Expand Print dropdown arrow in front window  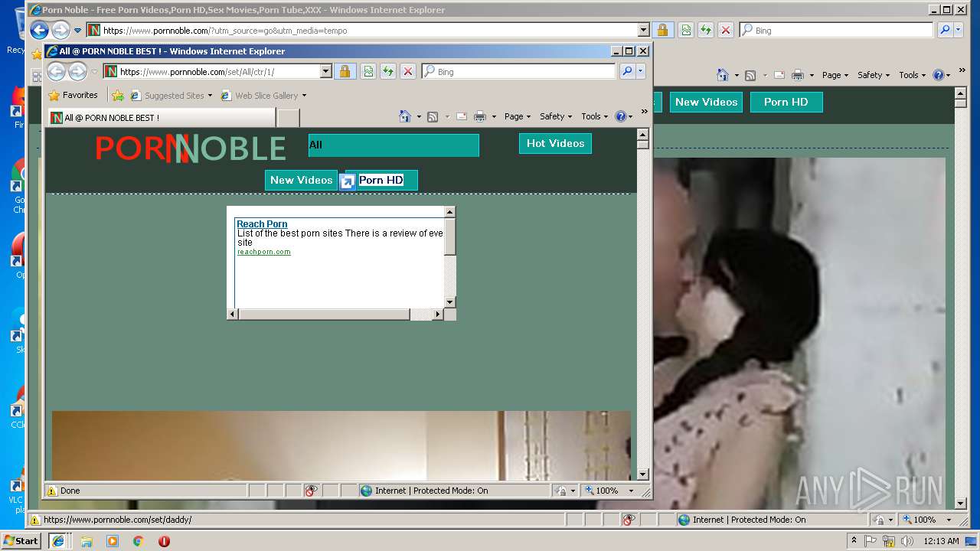click(494, 116)
